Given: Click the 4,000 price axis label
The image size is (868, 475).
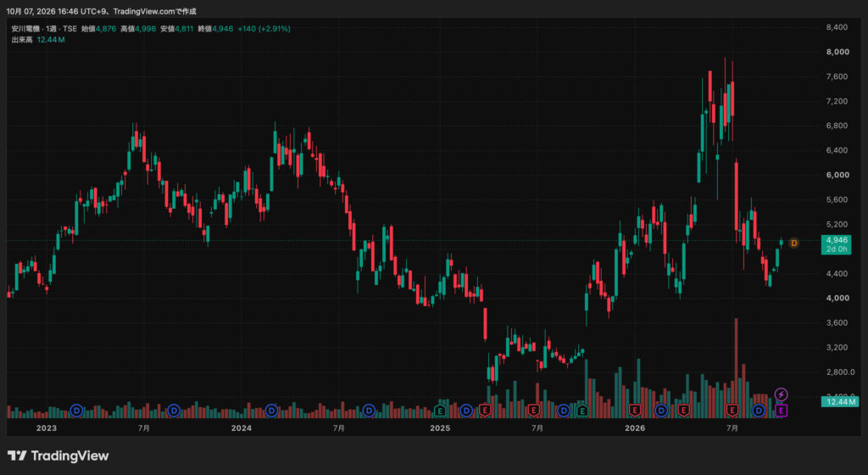Looking at the screenshot, I should [x=837, y=298].
